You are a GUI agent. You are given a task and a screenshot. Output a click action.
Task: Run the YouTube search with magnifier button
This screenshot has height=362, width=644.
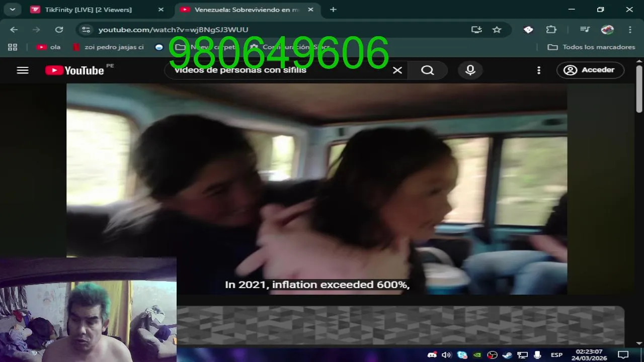(428, 70)
